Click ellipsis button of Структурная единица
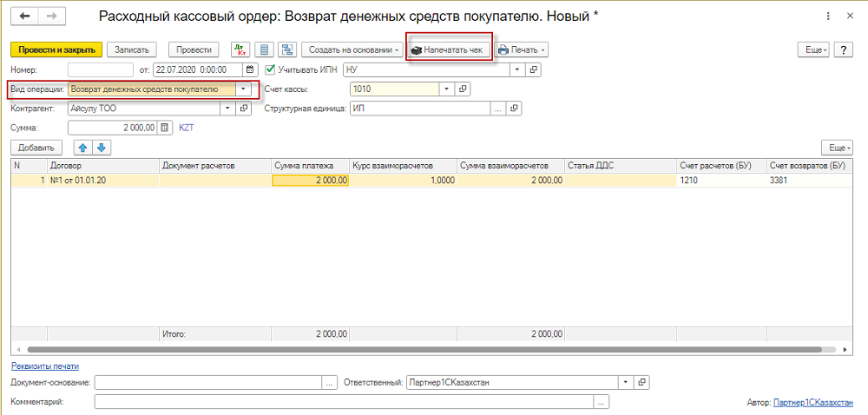 coord(498,109)
